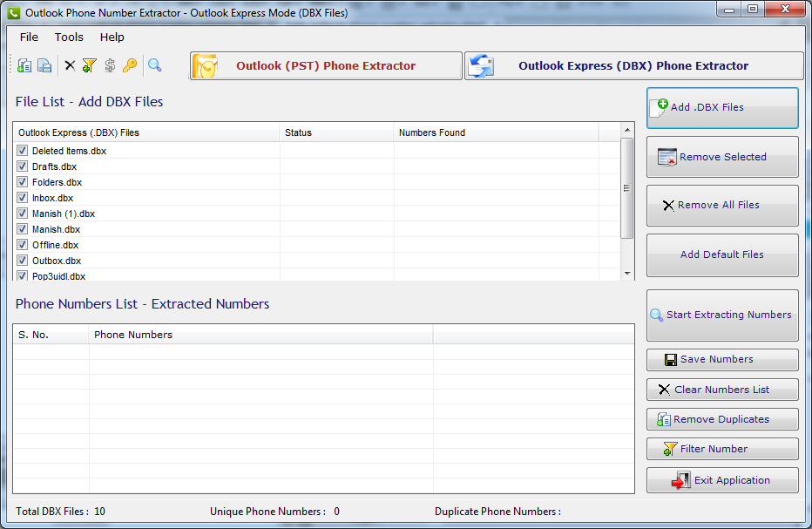Image resolution: width=812 pixels, height=529 pixels.
Task: Select the Folders.dbx file name
Action: 57,182
